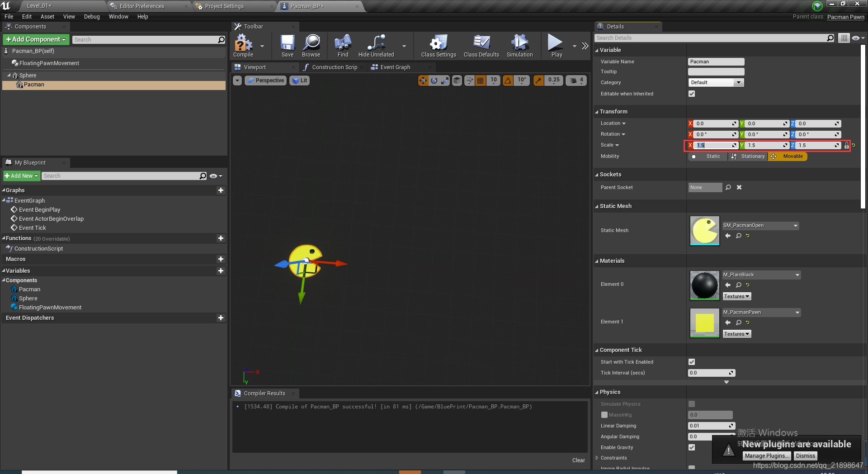Compile the Pacman_BP blueprint
This screenshot has width=868, height=474.
(x=243, y=46)
